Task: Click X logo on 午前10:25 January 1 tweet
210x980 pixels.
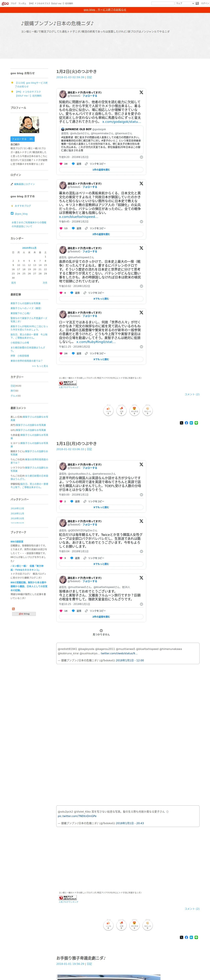Action: [x=141, y=578]
